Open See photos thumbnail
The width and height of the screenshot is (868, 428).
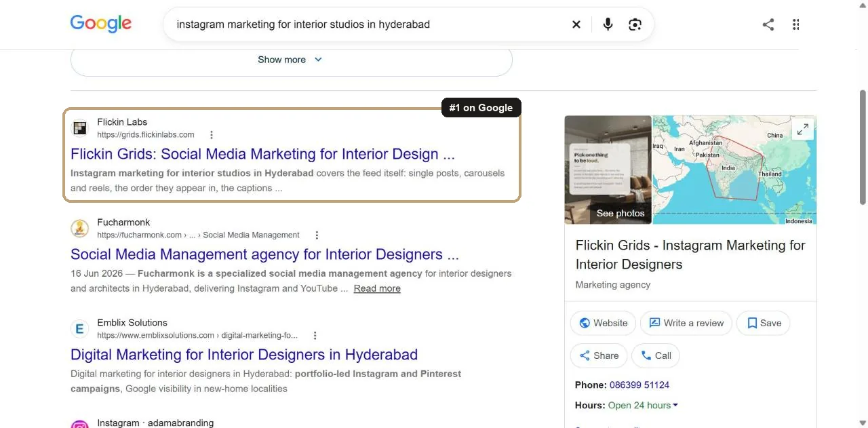(608, 170)
